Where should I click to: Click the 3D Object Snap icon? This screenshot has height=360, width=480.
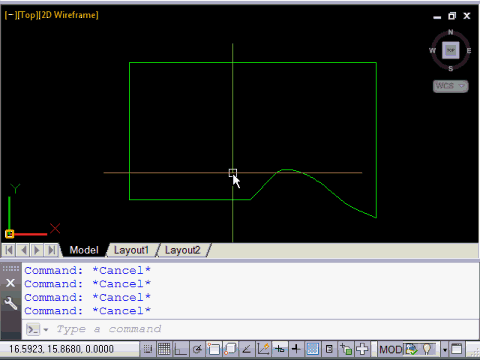(x=230, y=349)
